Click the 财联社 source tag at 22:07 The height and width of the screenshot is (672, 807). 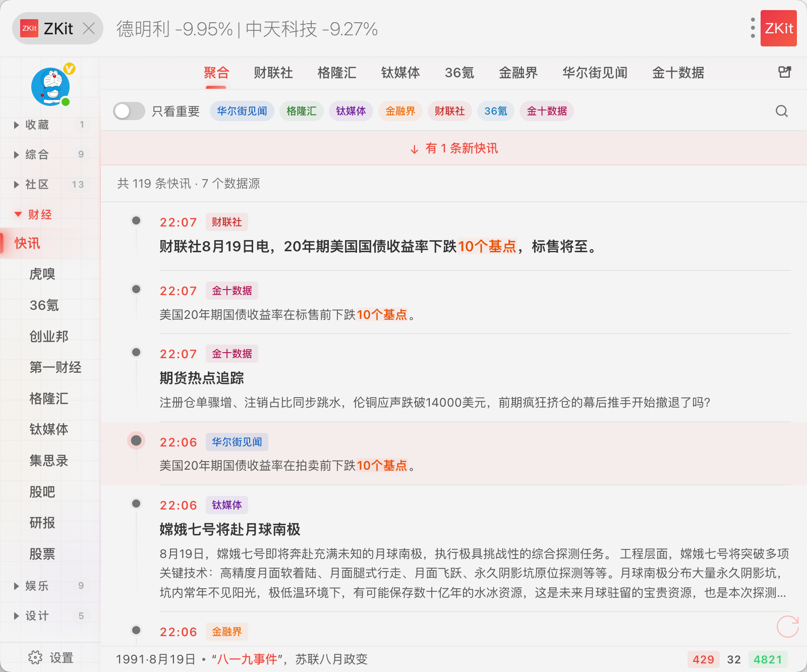(x=227, y=222)
